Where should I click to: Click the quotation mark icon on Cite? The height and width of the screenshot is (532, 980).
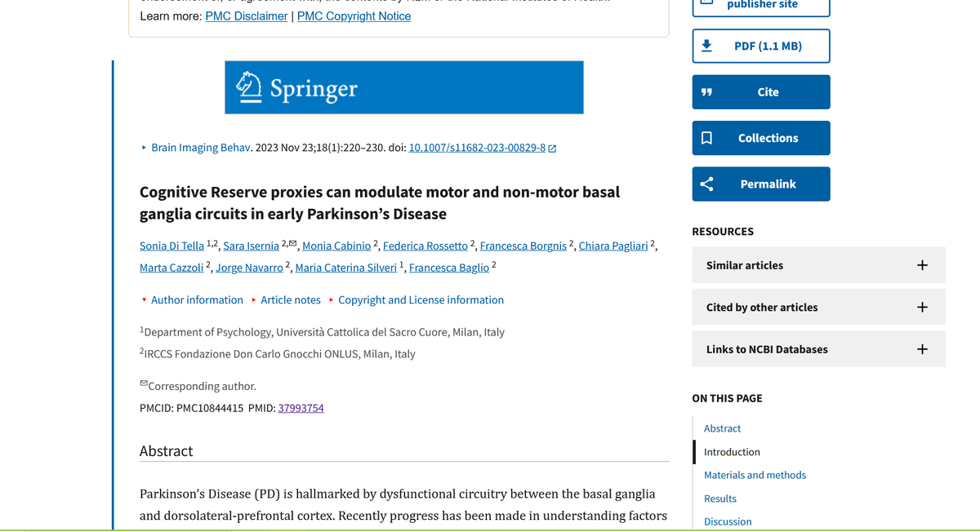(707, 92)
